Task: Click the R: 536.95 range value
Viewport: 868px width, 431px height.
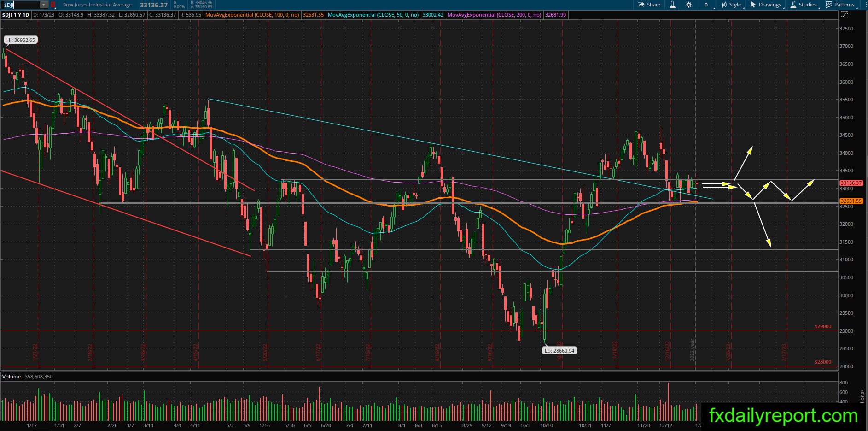Action: (x=191, y=15)
